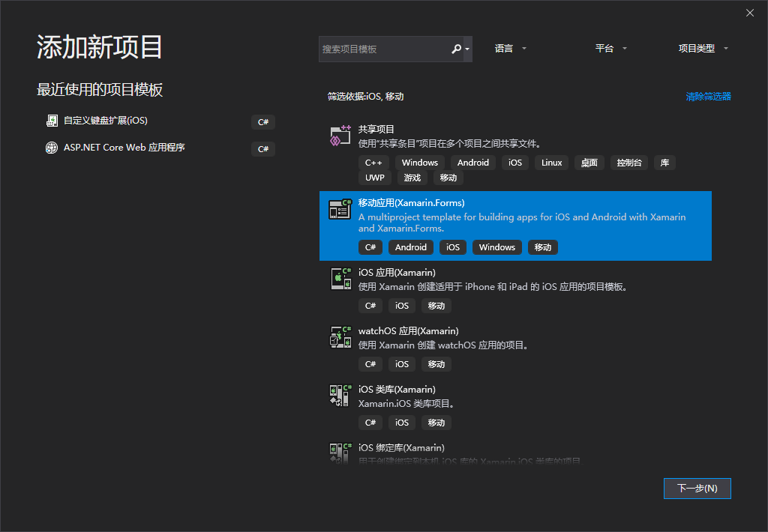Select the iOS 应用(Xamarin) template icon
The image size is (768, 532).
[340, 279]
